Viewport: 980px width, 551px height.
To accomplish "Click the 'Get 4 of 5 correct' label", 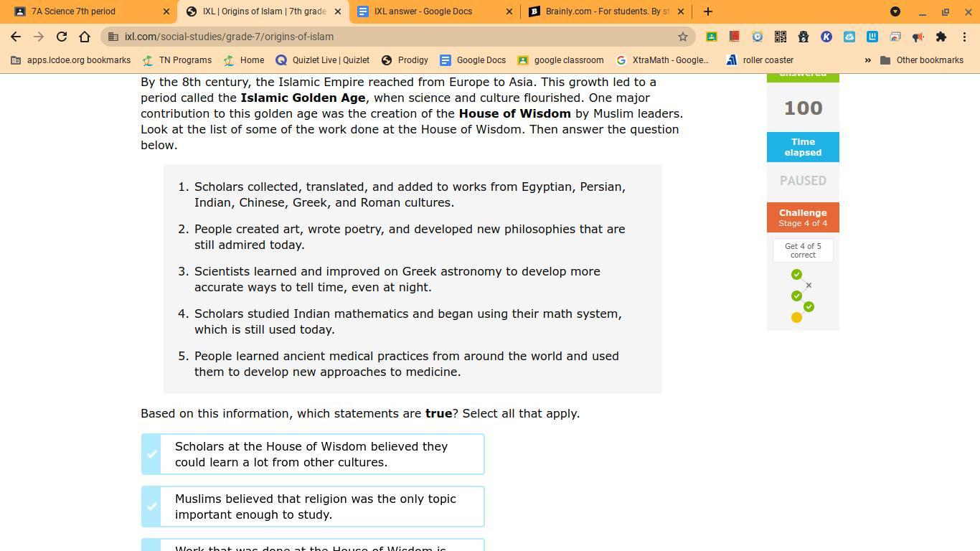I will [x=803, y=250].
